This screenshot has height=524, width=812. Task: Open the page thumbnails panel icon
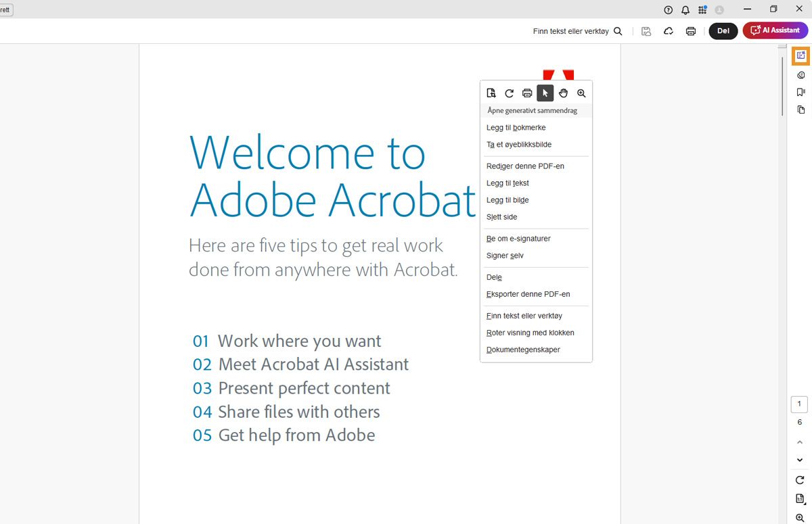point(800,110)
